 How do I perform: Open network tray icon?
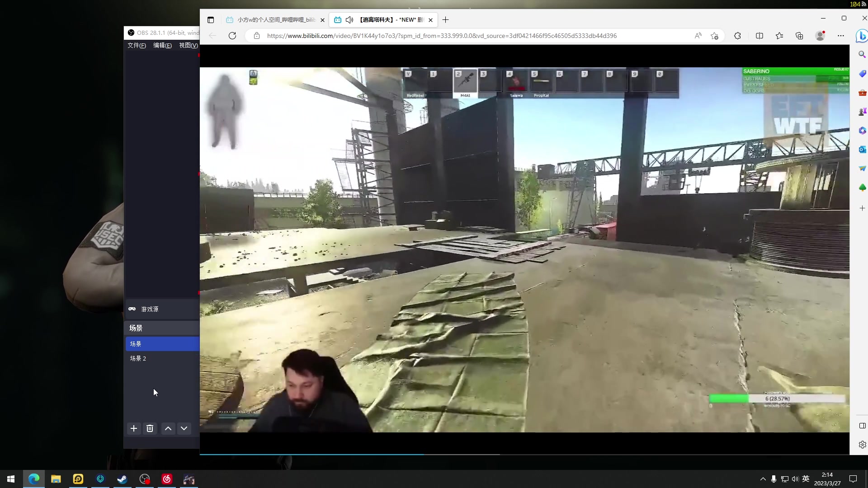pyautogui.click(x=785, y=479)
